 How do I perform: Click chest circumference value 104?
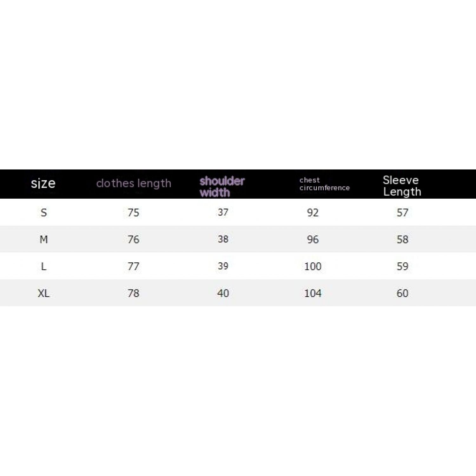coord(313,293)
